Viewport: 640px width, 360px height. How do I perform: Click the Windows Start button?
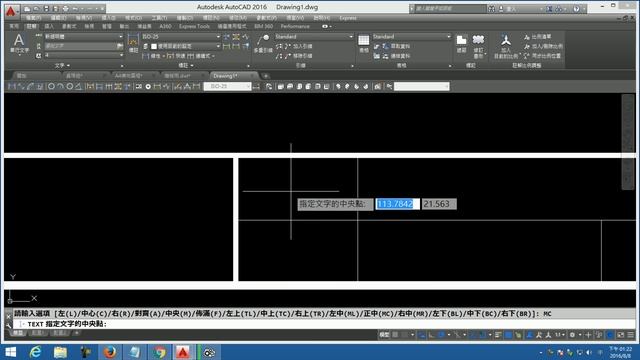coord(11,352)
